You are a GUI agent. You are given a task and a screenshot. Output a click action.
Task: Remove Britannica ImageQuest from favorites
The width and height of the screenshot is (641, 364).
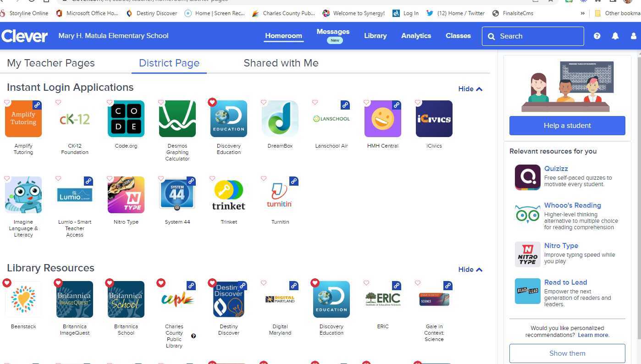point(58,283)
